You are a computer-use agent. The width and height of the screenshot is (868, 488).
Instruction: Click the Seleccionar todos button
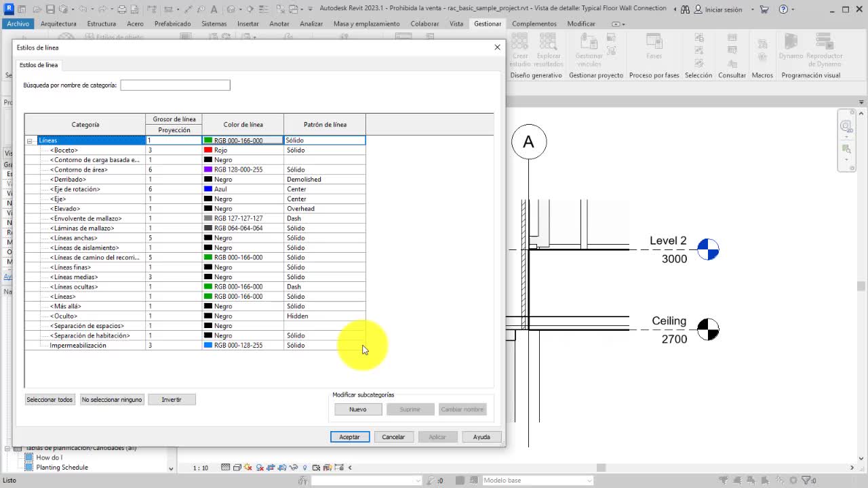click(50, 400)
